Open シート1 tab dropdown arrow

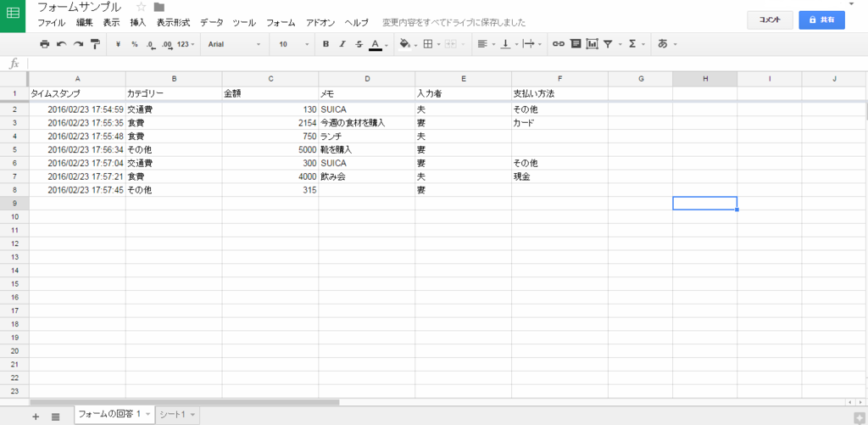pos(192,415)
